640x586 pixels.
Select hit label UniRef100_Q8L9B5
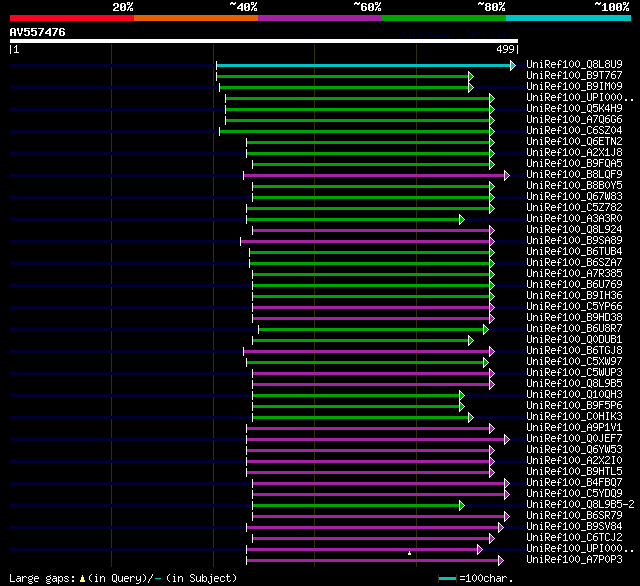pyautogui.click(x=574, y=384)
